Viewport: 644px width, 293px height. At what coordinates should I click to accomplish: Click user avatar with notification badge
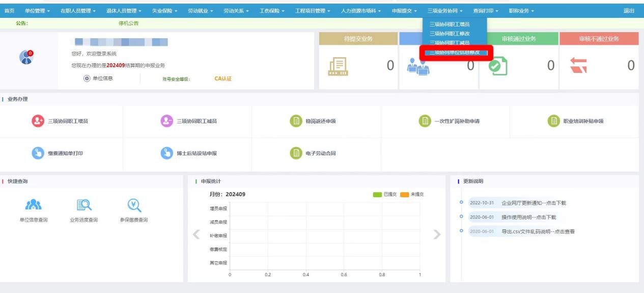pyautogui.click(x=26, y=58)
